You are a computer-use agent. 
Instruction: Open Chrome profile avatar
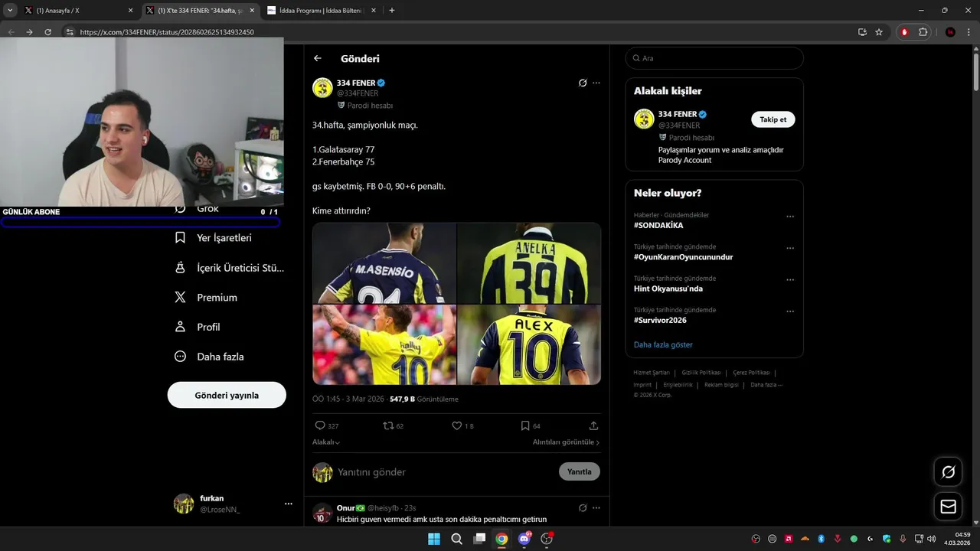coord(950,32)
